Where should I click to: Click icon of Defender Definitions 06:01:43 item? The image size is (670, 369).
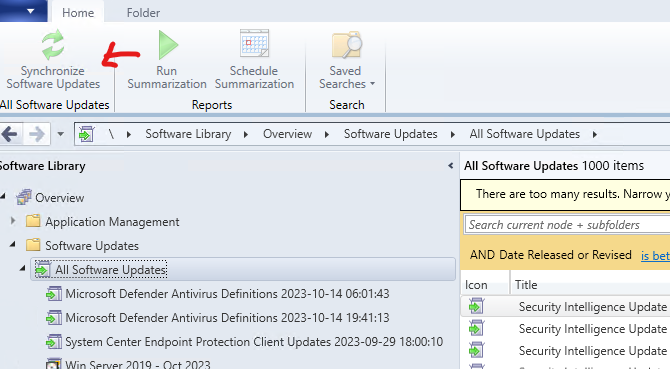point(54,294)
